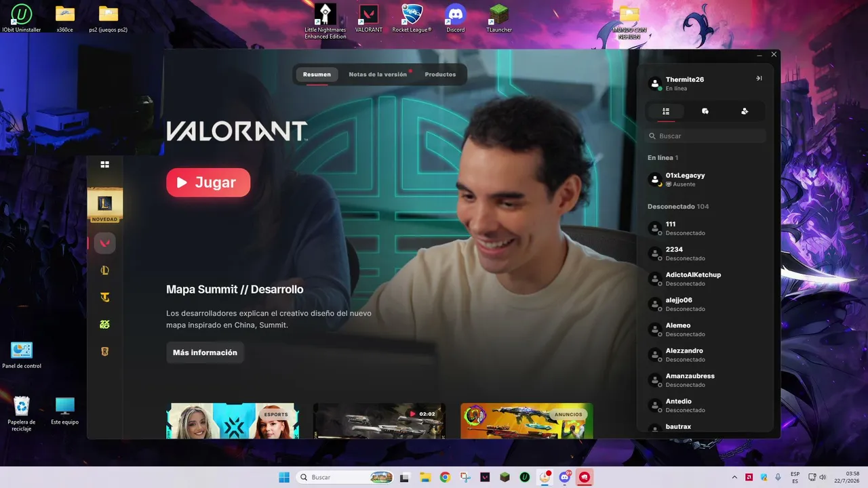Open the add friend icon

[745, 111]
